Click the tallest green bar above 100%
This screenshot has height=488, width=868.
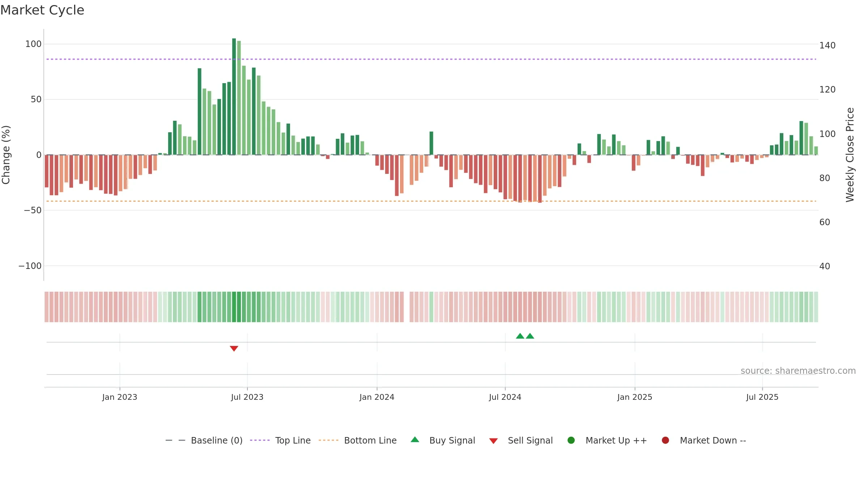[x=234, y=97]
